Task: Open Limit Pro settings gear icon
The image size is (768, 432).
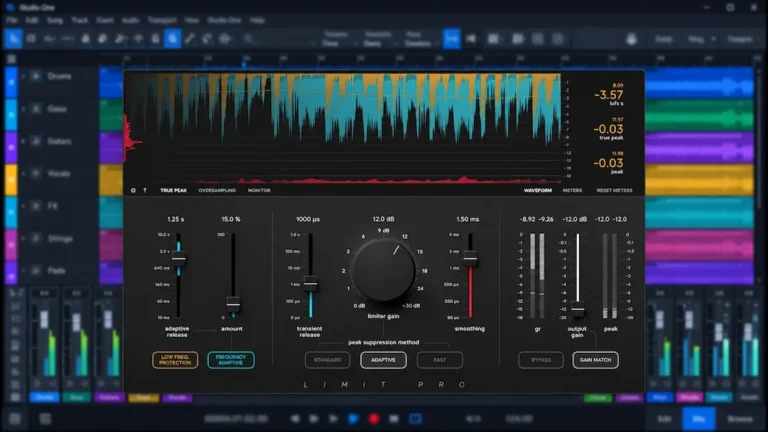Action: (x=133, y=191)
